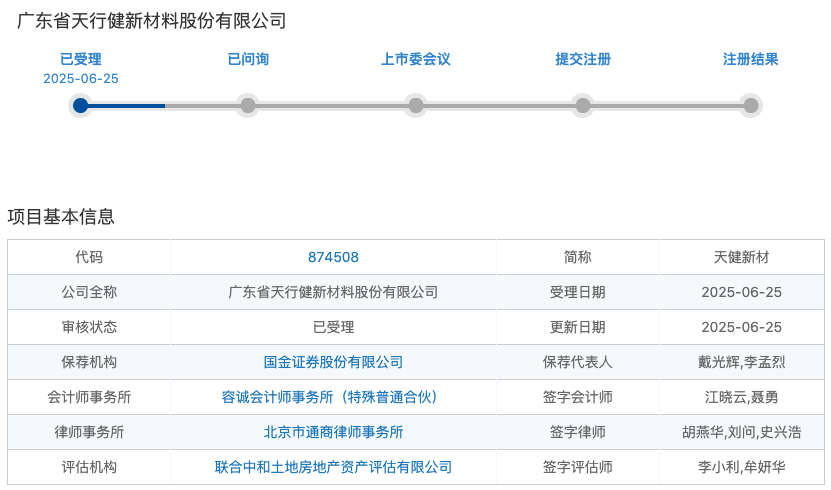Image resolution: width=831 pixels, height=490 pixels.
Task: Click the 已问询 stage label
Action: pos(248,59)
